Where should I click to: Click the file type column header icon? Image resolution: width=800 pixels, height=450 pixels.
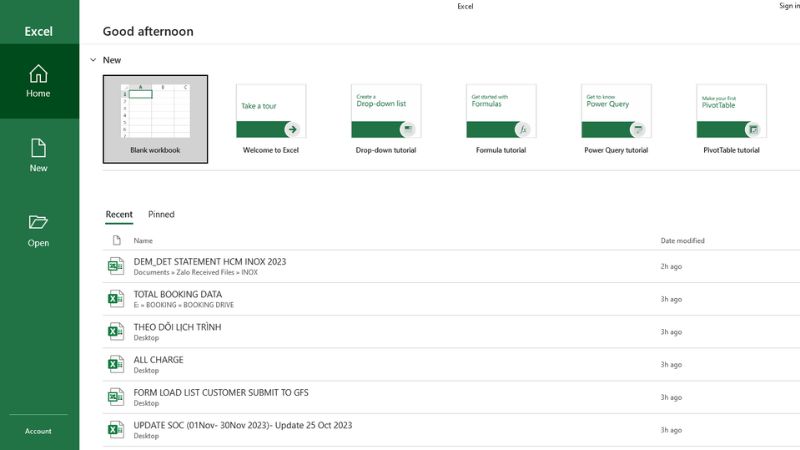[116, 240]
